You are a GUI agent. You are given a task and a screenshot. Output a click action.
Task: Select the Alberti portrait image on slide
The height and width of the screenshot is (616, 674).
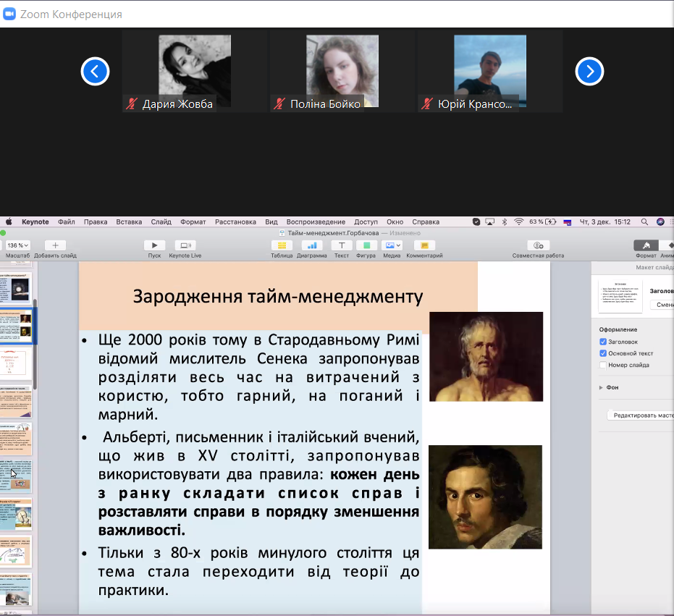coord(485,497)
